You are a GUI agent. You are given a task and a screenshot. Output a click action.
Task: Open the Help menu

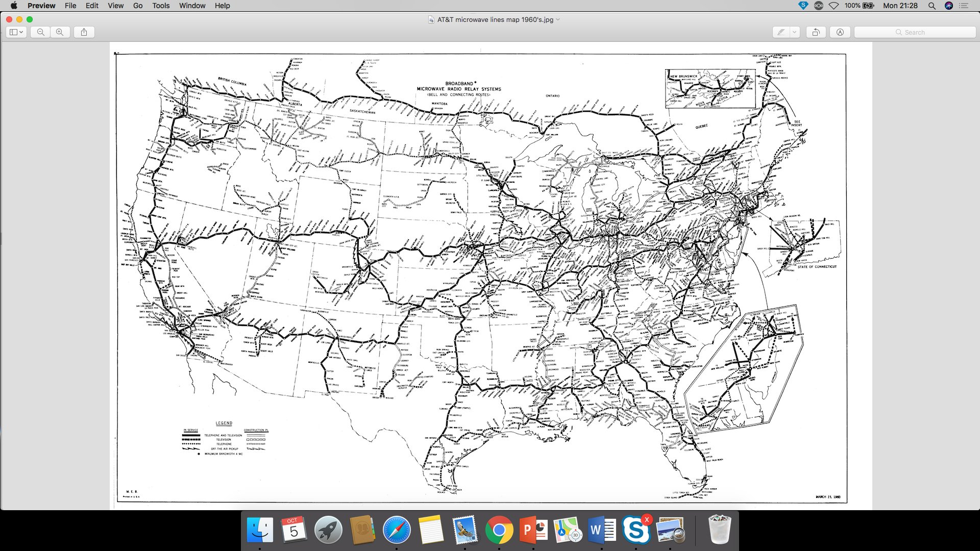222,6
